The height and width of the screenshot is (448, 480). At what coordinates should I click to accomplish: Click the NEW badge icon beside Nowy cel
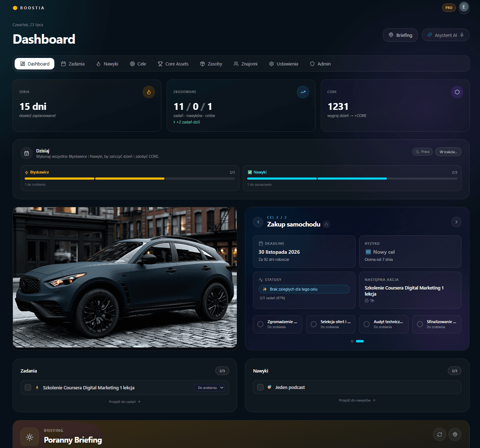click(x=368, y=252)
